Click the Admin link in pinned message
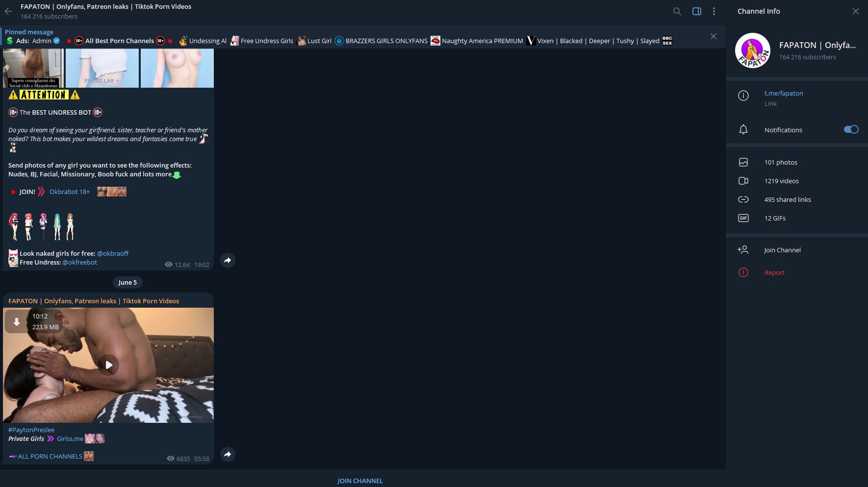 click(42, 41)
